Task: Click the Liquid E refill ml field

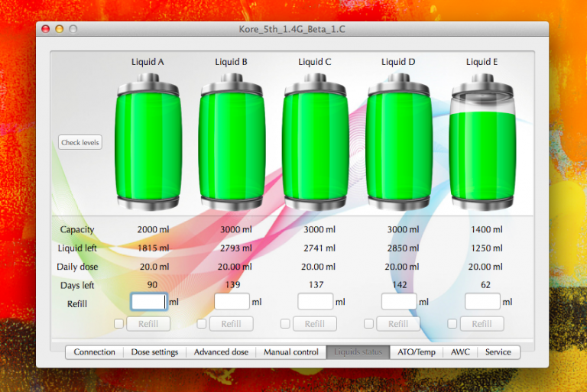Action: pyautogui.click(x=482, y=302)
